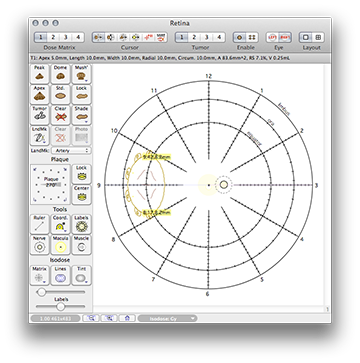Click the macula center in retina diagram

[x=208, y=185]
